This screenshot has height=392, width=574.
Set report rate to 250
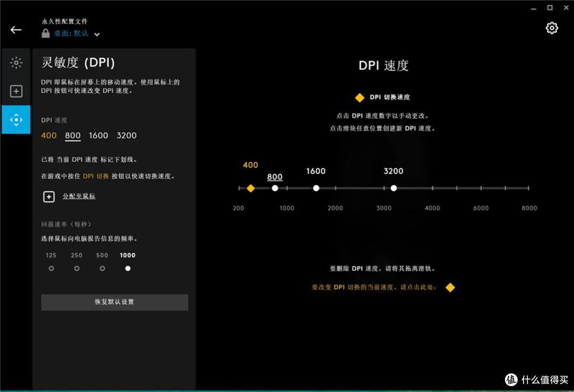[x=77, y=268]
